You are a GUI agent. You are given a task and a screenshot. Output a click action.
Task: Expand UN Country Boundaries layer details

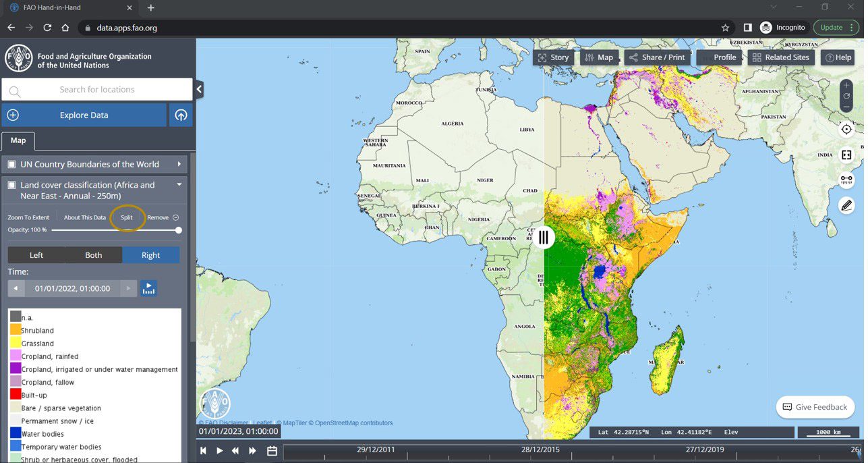[x=179, y=164]
